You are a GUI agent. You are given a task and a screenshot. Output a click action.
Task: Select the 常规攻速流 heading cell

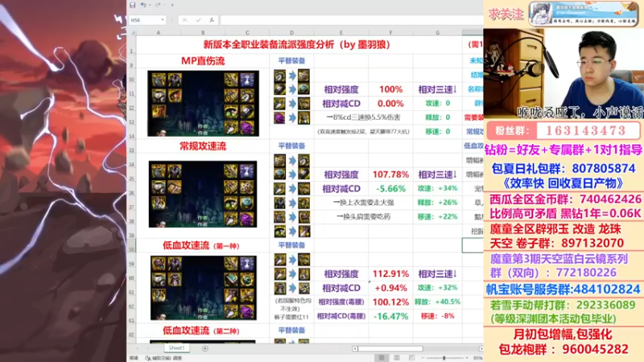click(x=203, y=146)
